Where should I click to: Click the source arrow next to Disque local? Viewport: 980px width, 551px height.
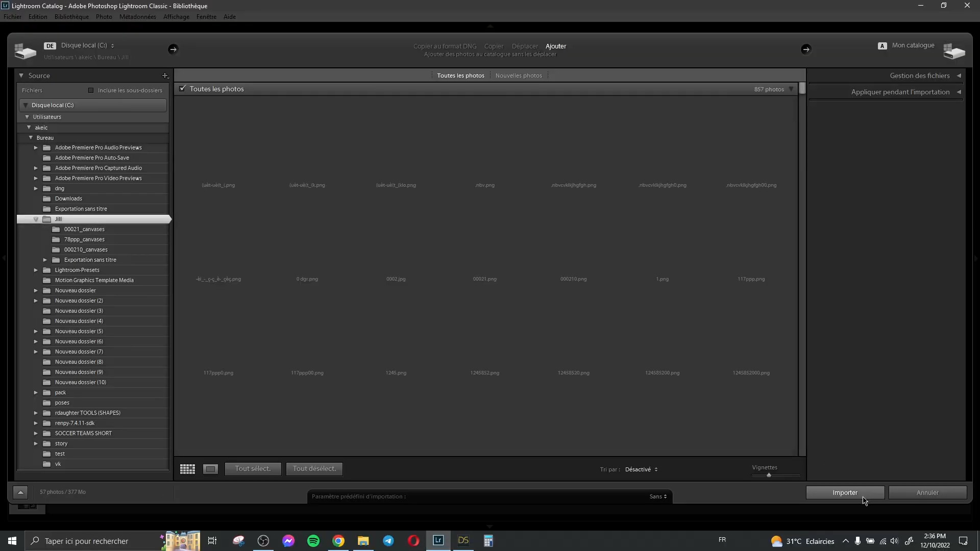click(x=173, y=49)
